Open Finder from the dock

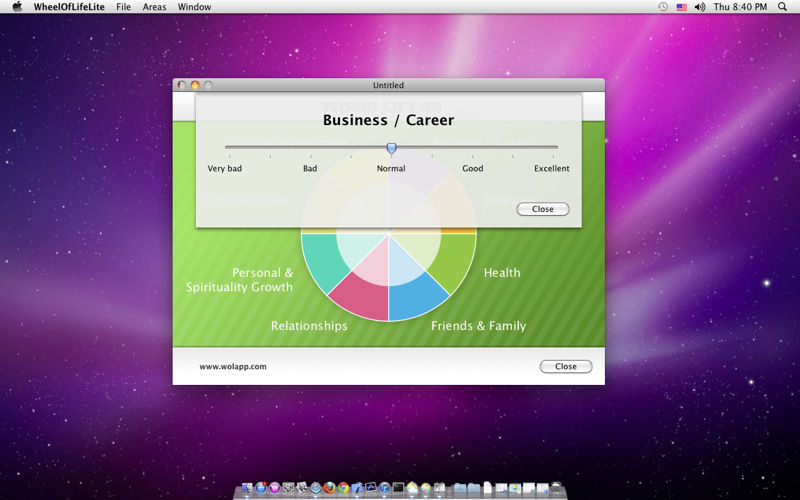(x=247, y=488)
